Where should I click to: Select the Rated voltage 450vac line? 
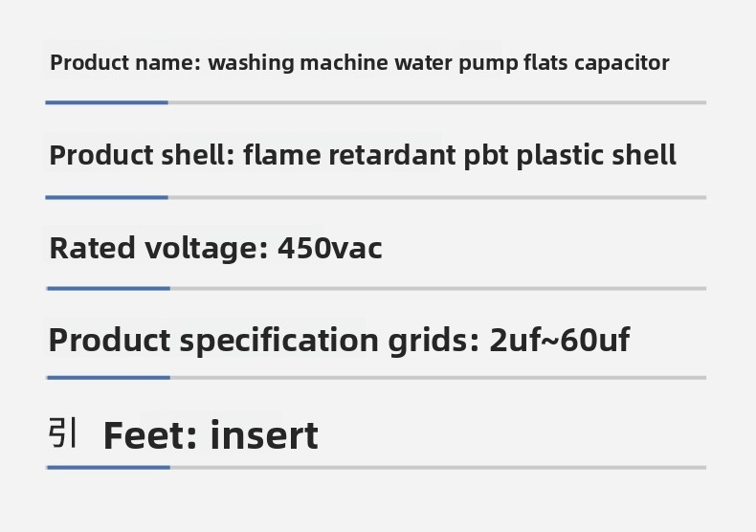click(215, 248)
